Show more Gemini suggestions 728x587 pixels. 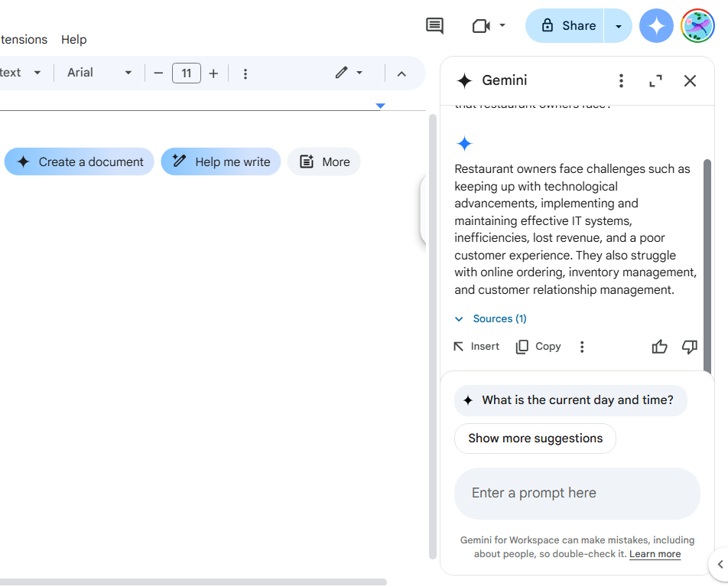pos(535,438)
